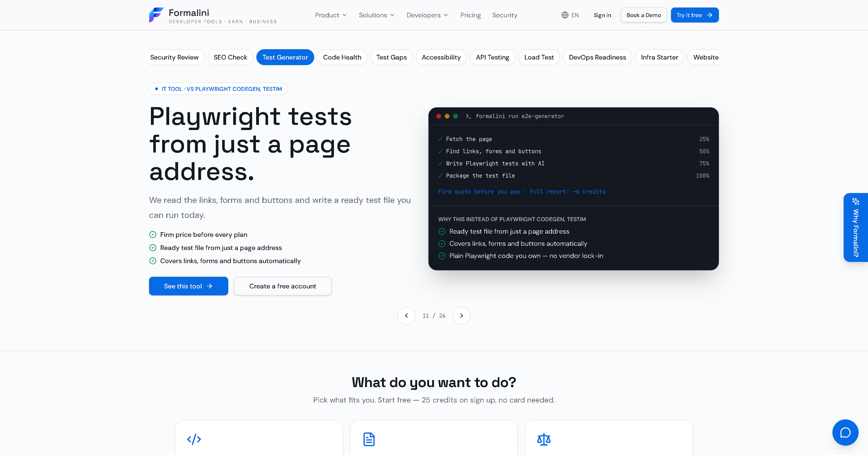Click Try it free button

coord(694,15)
